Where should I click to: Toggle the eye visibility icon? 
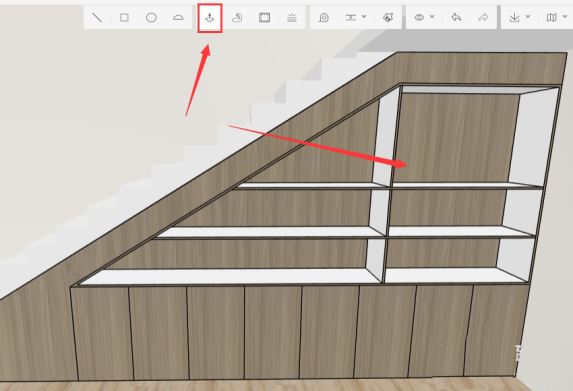419,17
